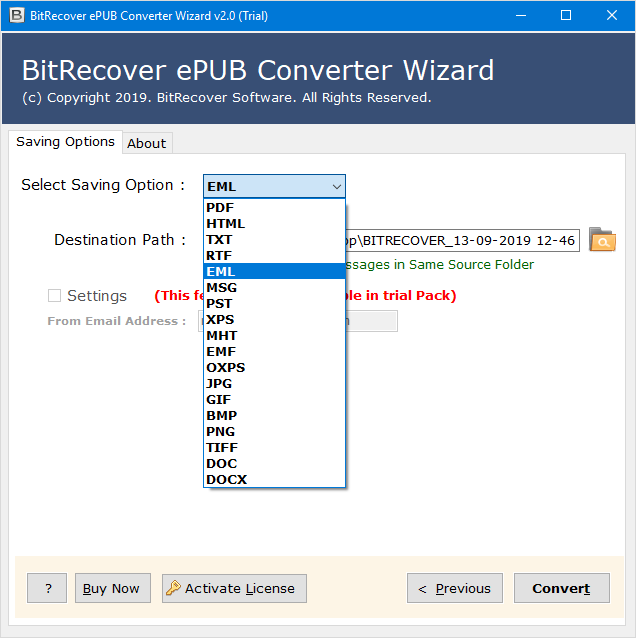The image size is (636, 638).
Task: Select XPS as output format
Action: [x=274, y=319]
